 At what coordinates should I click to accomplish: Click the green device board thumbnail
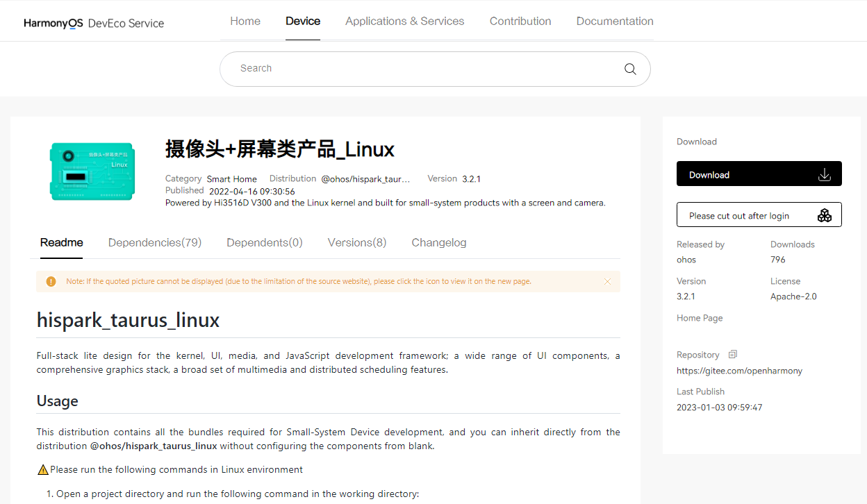coord(92,171)
